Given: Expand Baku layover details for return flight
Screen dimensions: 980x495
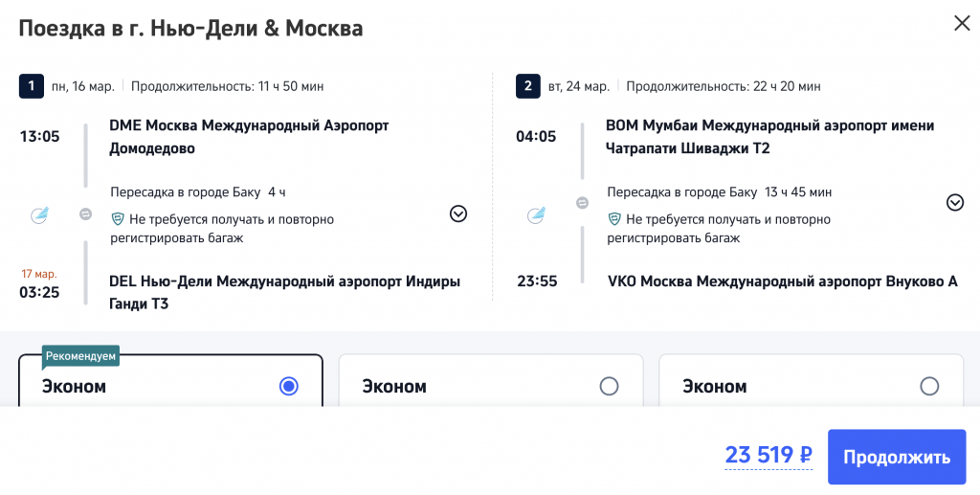Looking at the screenshot, I should 954,202.
